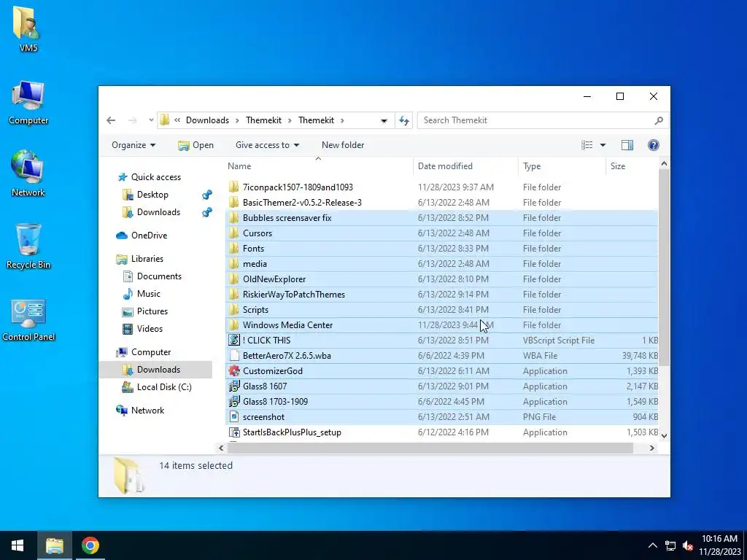Refresh the Themekit folder view
The height and width of the screenshot is (560, 747).
point(404,120)
